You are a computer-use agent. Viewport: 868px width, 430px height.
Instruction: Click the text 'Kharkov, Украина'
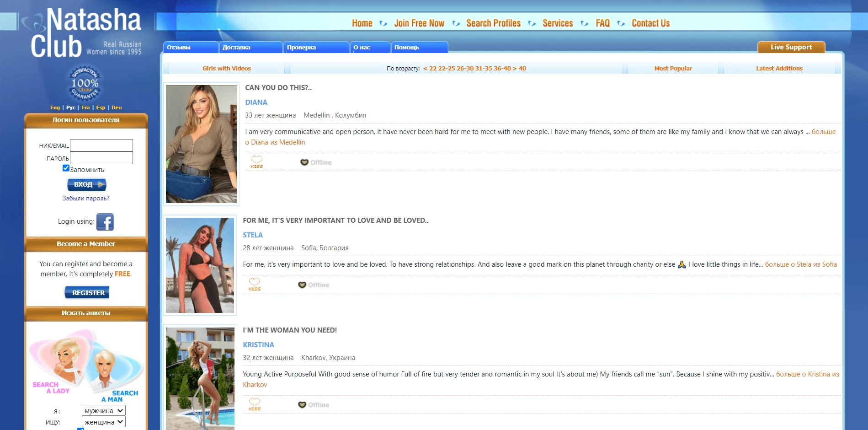(x=328, y=358)
